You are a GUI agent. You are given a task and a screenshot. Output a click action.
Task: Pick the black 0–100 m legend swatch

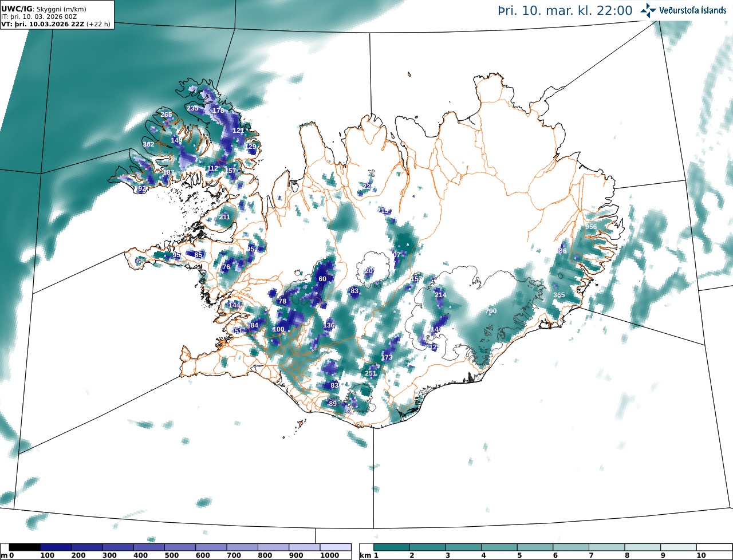(25, 547)
